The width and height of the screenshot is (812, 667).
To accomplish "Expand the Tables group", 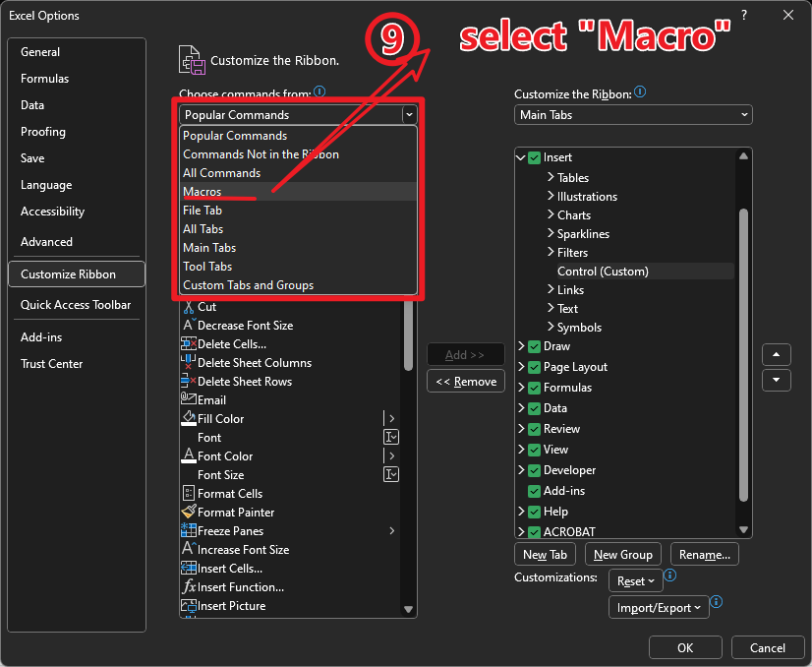I will coord(551,177).
